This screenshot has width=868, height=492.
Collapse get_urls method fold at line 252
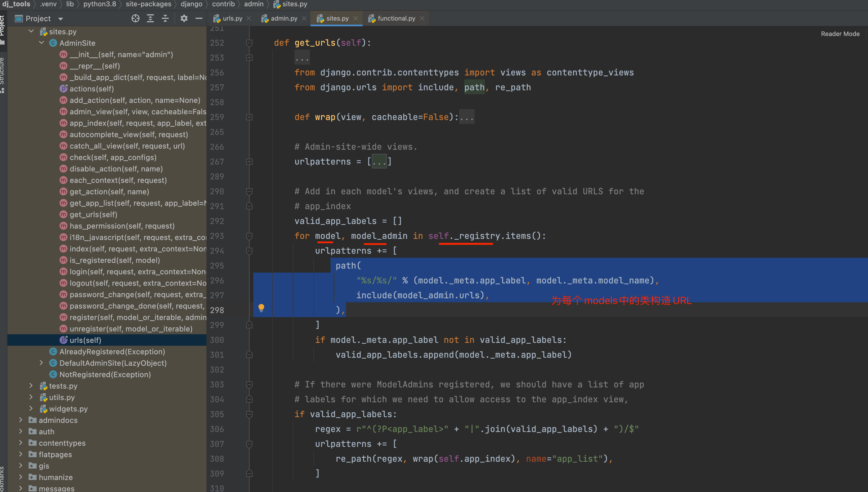[x=249, y=43]
